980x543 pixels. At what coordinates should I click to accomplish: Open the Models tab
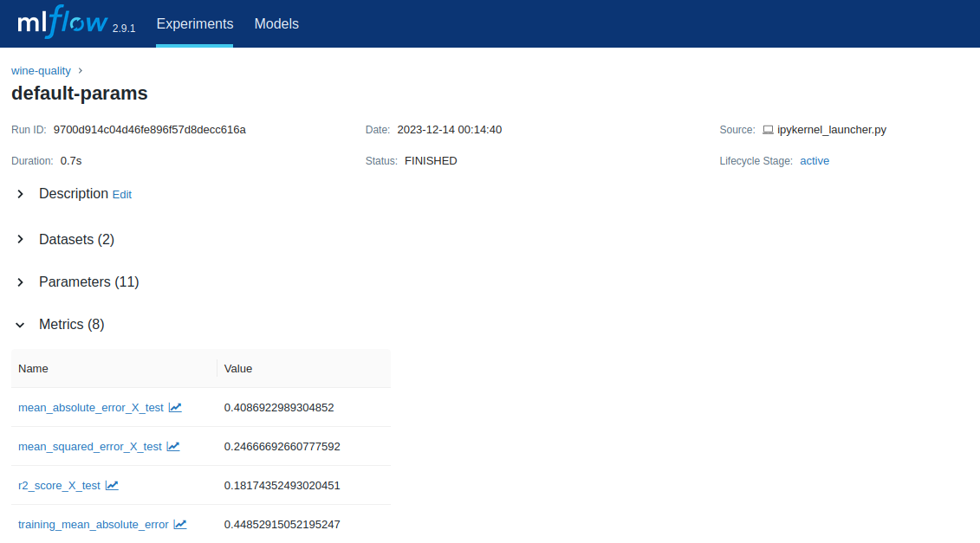(276, 24)
